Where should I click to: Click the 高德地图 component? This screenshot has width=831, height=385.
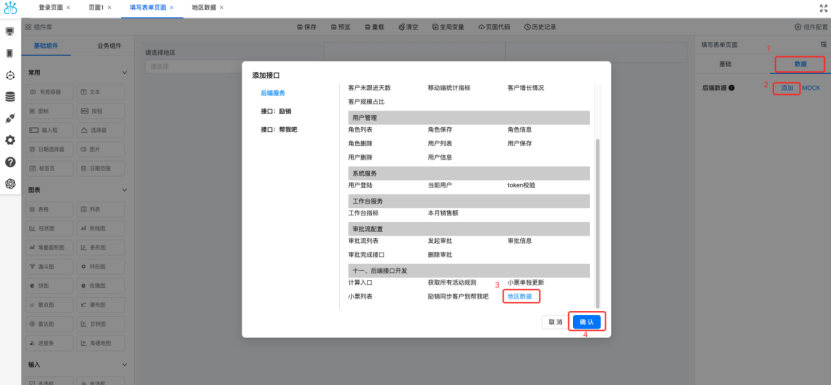(x=101, y=343)
